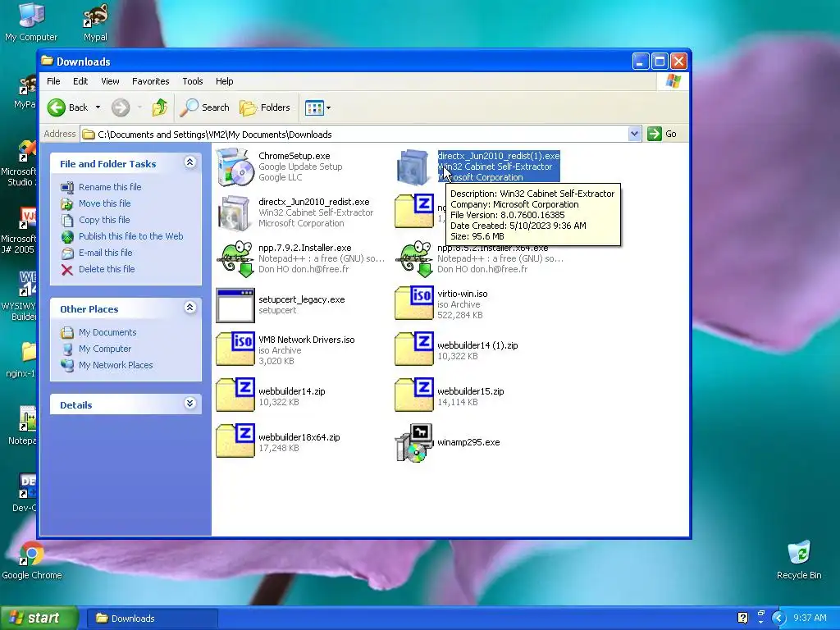This screenshot has height=630, width=840.
Task: Click the ChromeSetup.exe file name
Action: tap(294, 156)
